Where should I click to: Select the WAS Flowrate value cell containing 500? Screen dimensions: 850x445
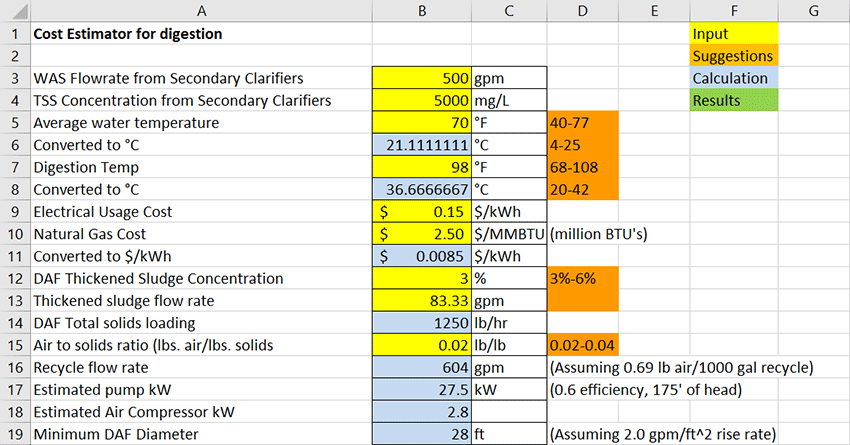click(421, 78)
